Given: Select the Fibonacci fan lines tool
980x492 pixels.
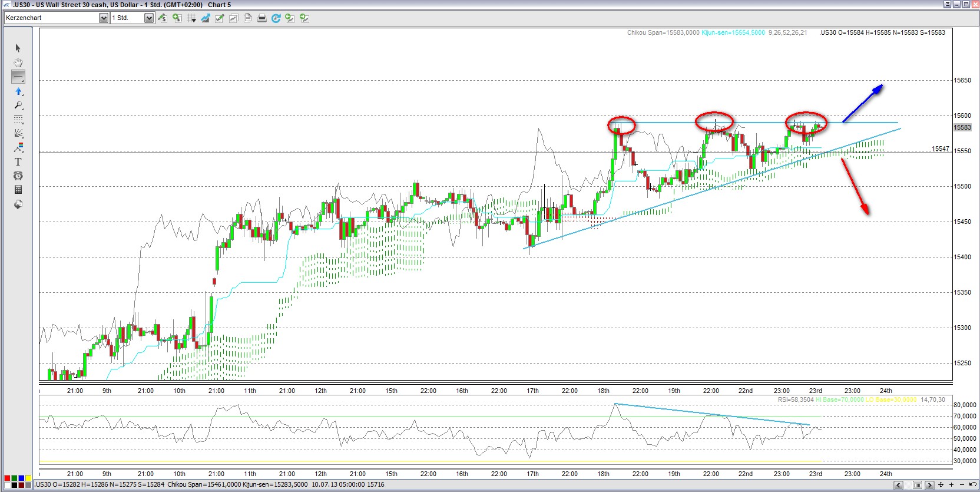Looking at the screenshot, I should point(18,133).
